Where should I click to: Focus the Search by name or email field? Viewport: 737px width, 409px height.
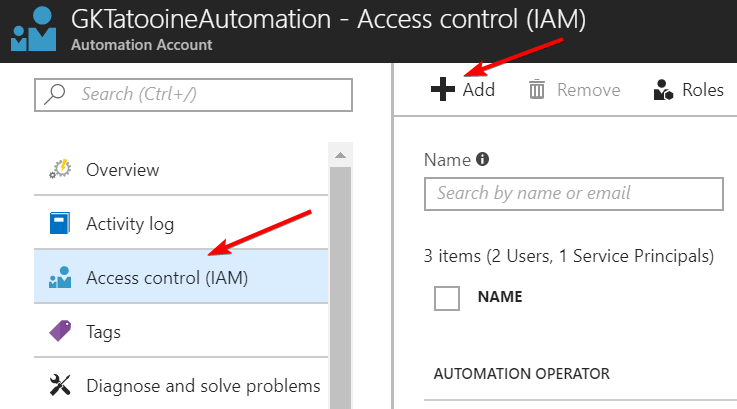coord(573,194)
